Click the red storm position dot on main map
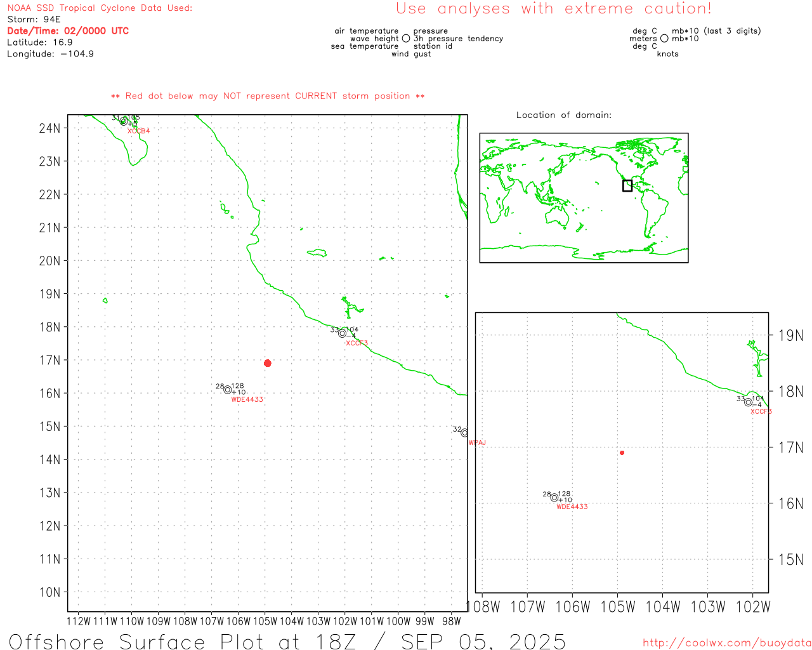This screenshot has height=650, width=812. click(267, 363)
